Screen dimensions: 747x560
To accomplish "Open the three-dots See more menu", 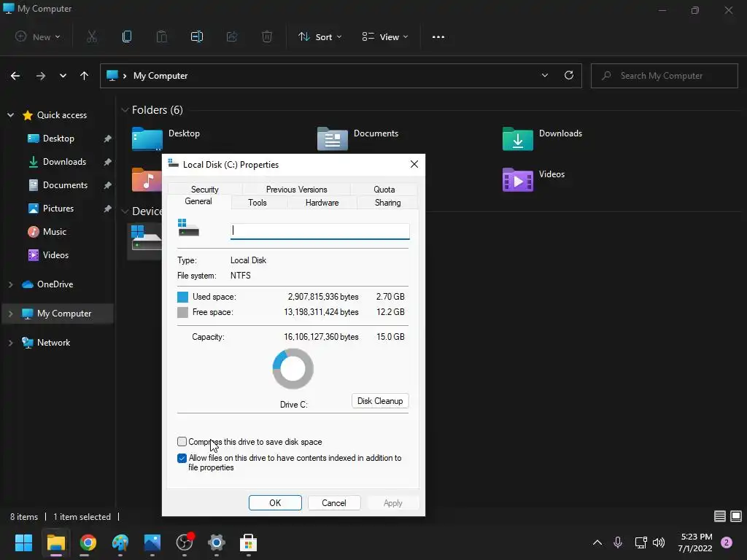I will point(438,36).
